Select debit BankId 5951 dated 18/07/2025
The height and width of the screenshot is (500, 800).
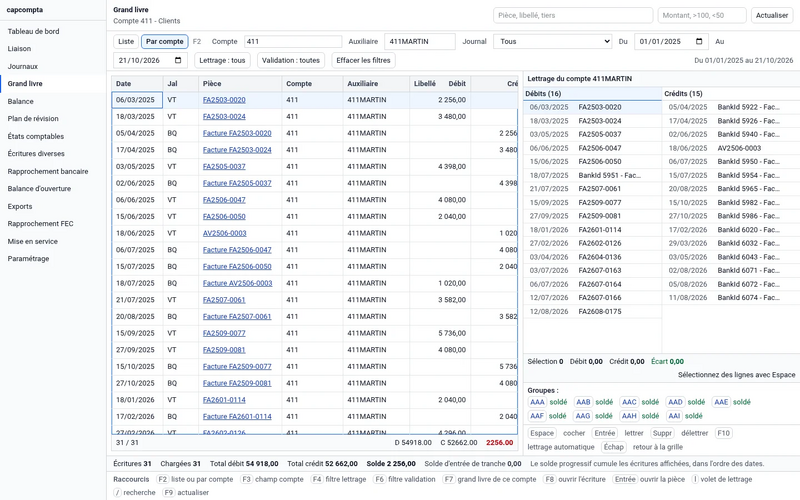(x=592, y=175)
